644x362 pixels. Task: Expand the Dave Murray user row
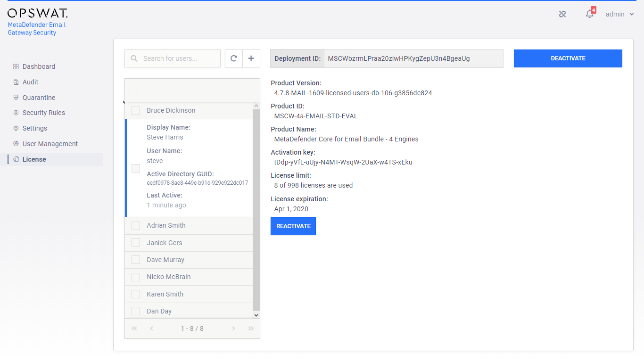tap(189, 260)
